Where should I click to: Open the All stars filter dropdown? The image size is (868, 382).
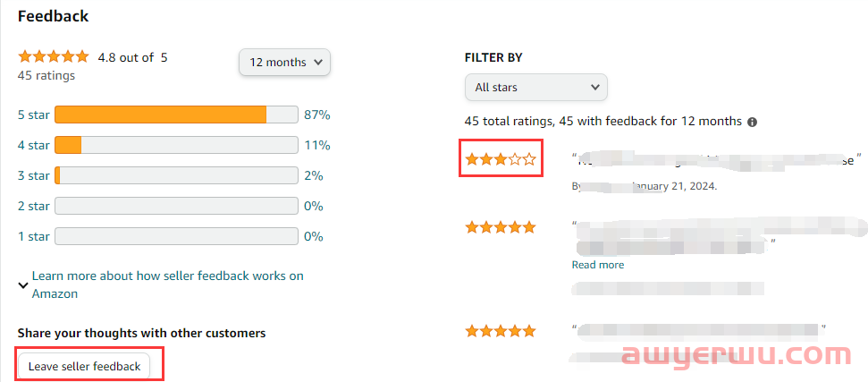point(536,88)
